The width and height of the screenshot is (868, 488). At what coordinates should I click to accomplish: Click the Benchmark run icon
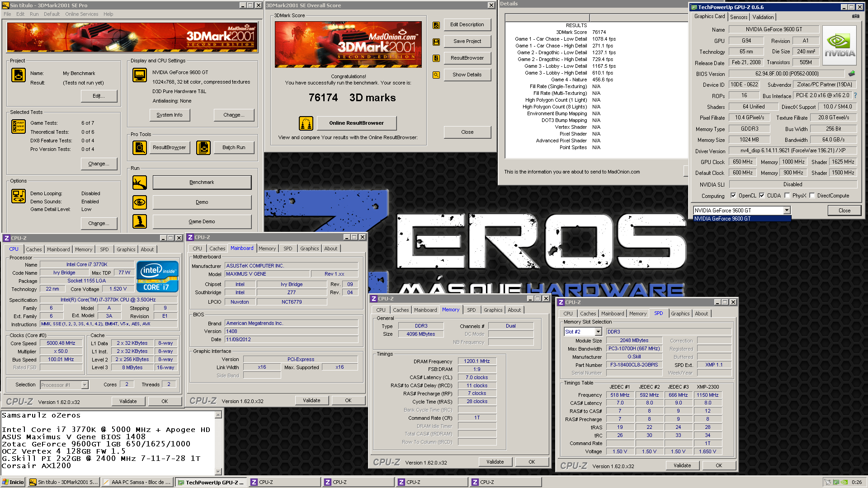click(140, 183)
